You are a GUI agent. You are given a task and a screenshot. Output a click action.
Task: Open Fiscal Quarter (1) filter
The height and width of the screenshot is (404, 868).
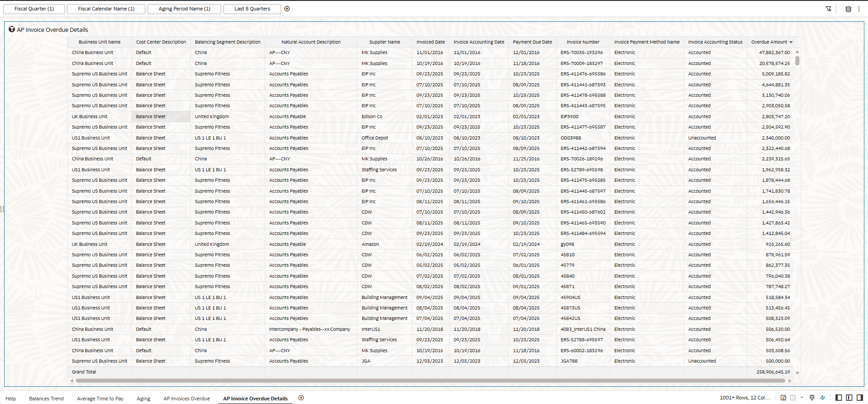tap(34, 9)
